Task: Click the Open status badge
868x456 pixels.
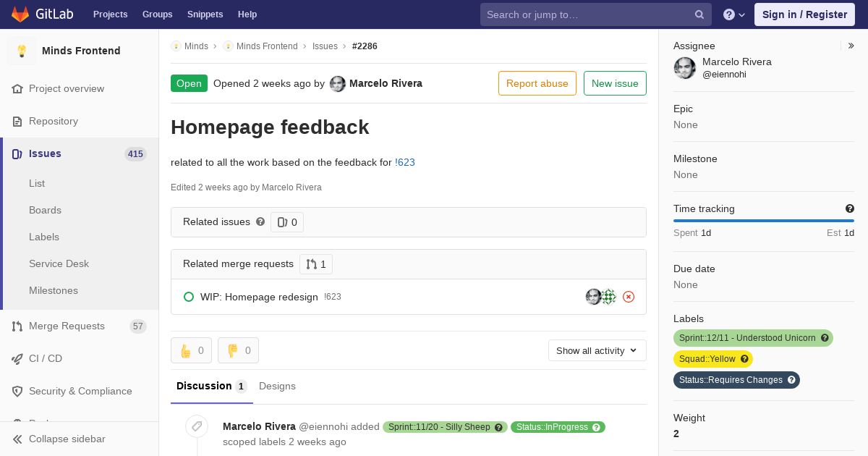Action: (189, 83)
